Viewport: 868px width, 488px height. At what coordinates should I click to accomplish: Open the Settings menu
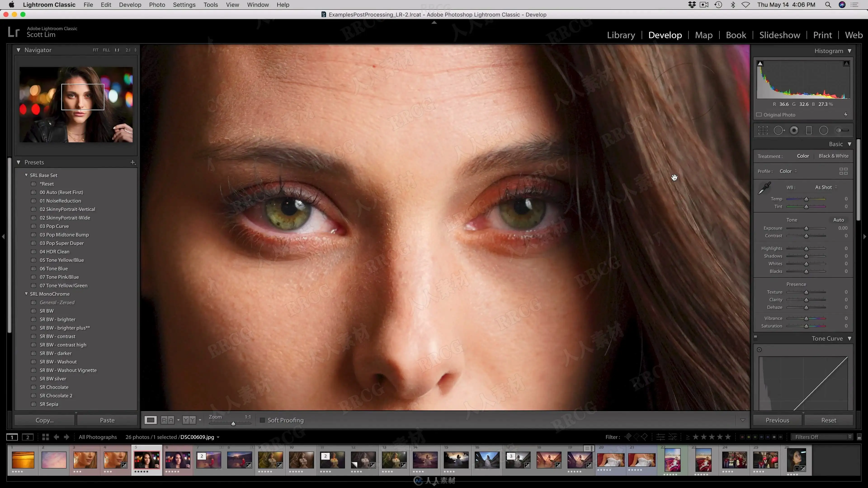click(x=184, y=5)
